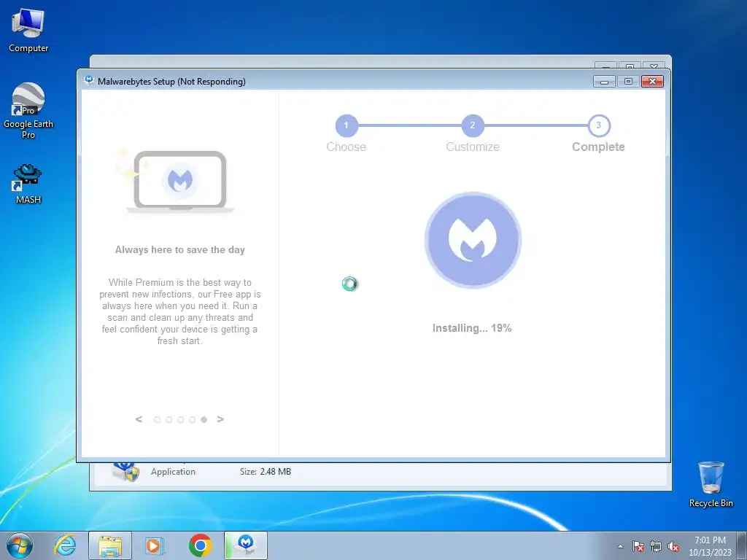Screen dimensions: 747x560
Task: Click step 1 Choose circle
Action: 347,125
